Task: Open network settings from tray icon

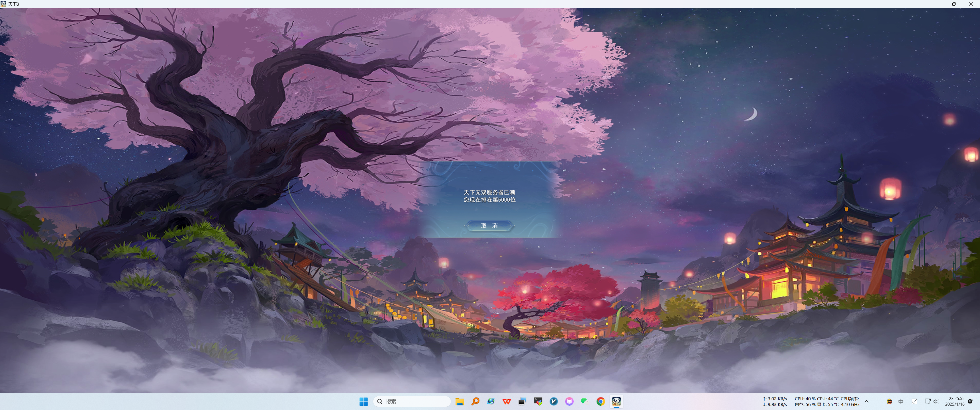Action: [928, 401]
